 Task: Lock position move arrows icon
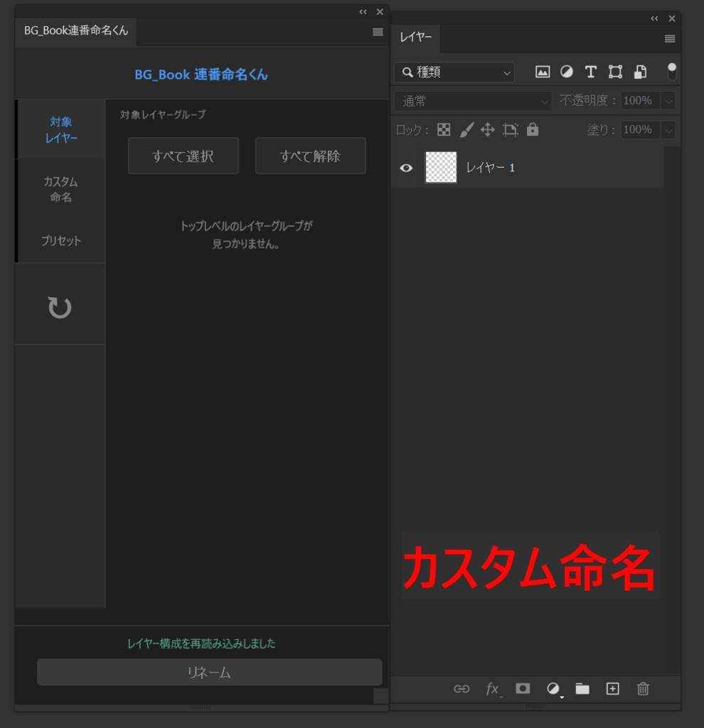tap(488, 129)
